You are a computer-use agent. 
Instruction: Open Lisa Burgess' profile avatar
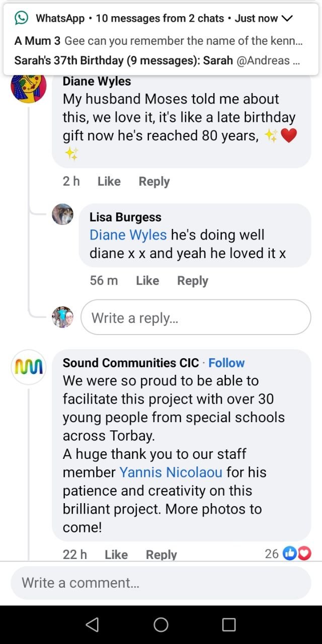point(63,214)
